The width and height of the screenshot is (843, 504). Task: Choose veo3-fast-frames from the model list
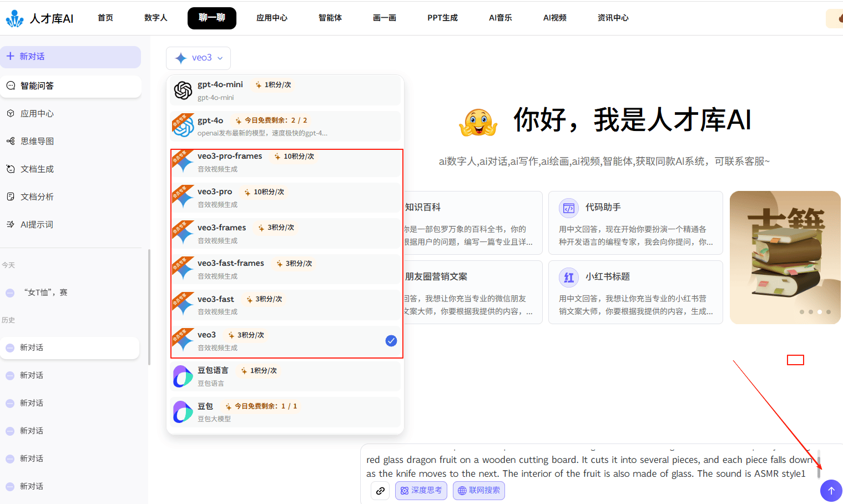point(285,269)
